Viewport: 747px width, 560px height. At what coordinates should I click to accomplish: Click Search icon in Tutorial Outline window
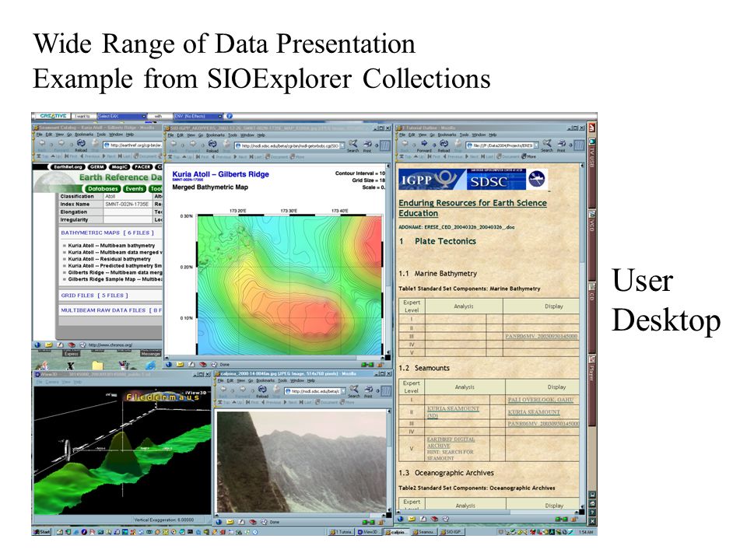[547, 145]
